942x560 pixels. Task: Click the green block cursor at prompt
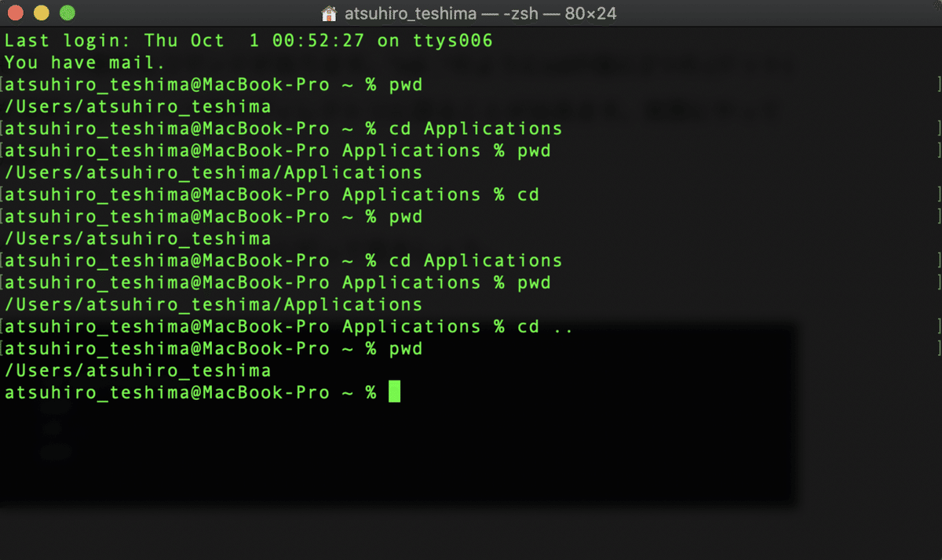(x=394, y=391)
